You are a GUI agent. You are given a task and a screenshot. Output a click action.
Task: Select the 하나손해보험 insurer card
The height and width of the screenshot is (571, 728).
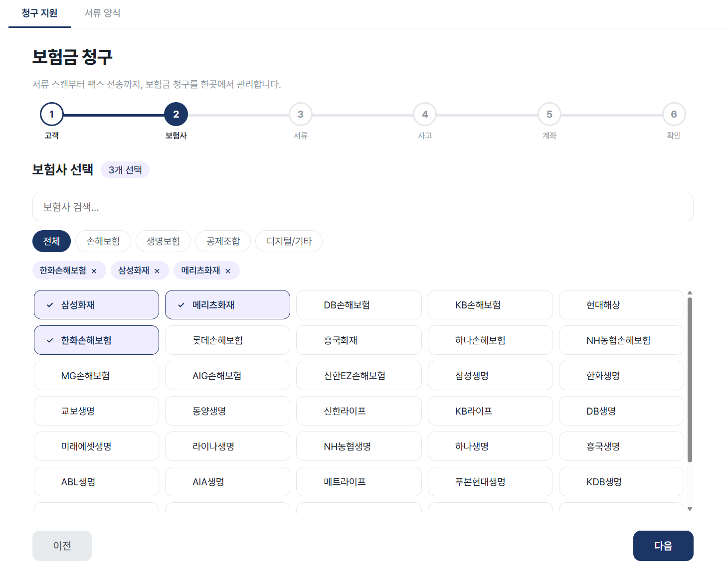pos(490,340)
